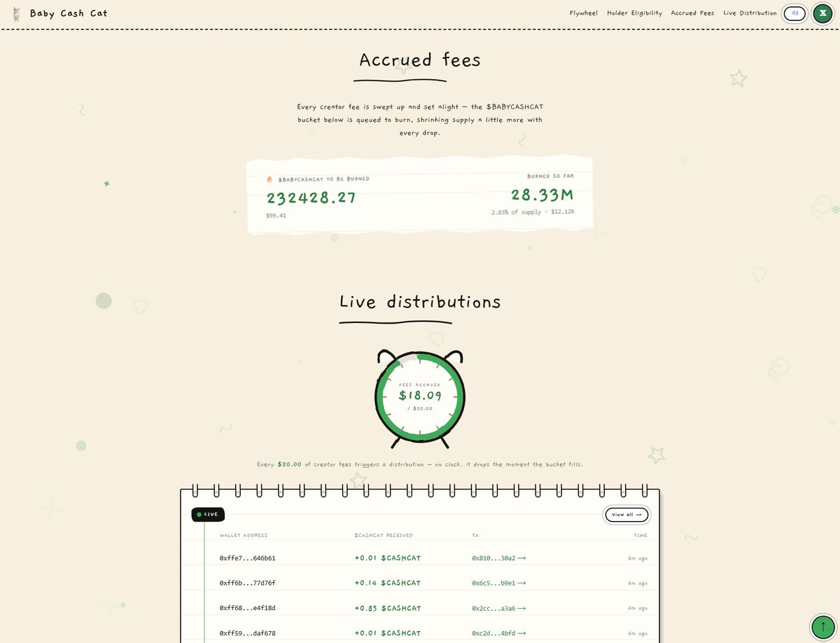840x643 pixels.
Task: Click the $99.41 value under burn amount
Action: 276,216
